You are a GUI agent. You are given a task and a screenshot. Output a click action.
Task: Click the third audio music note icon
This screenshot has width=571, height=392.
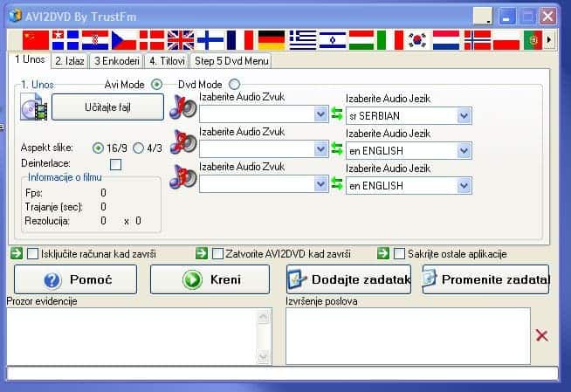(x=183, y=177)
